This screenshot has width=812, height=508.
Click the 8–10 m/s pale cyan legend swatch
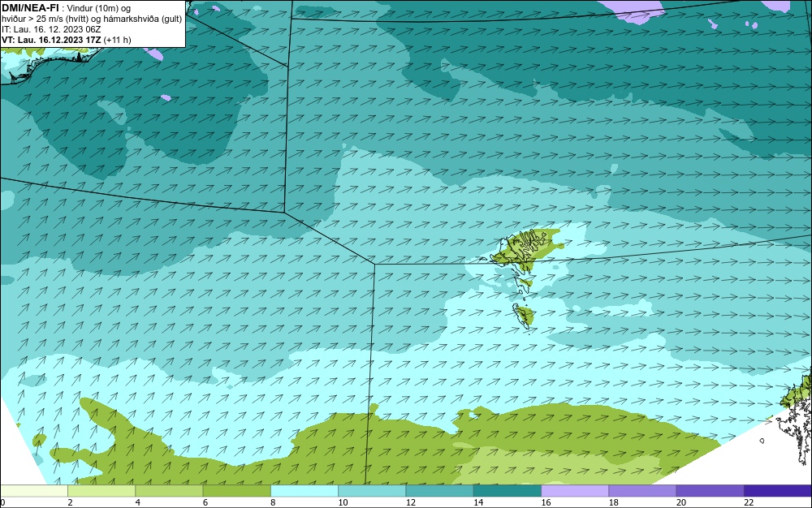[x=304, y=490]
